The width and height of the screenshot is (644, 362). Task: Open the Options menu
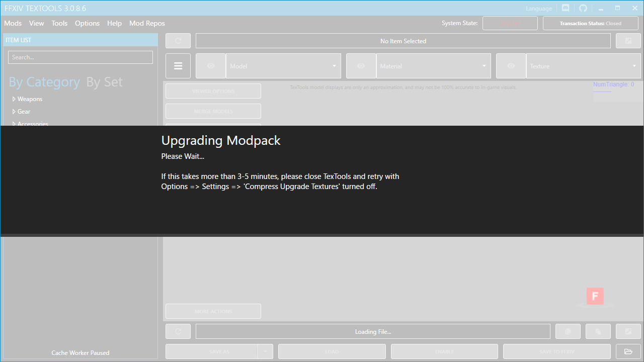[87, 23]
